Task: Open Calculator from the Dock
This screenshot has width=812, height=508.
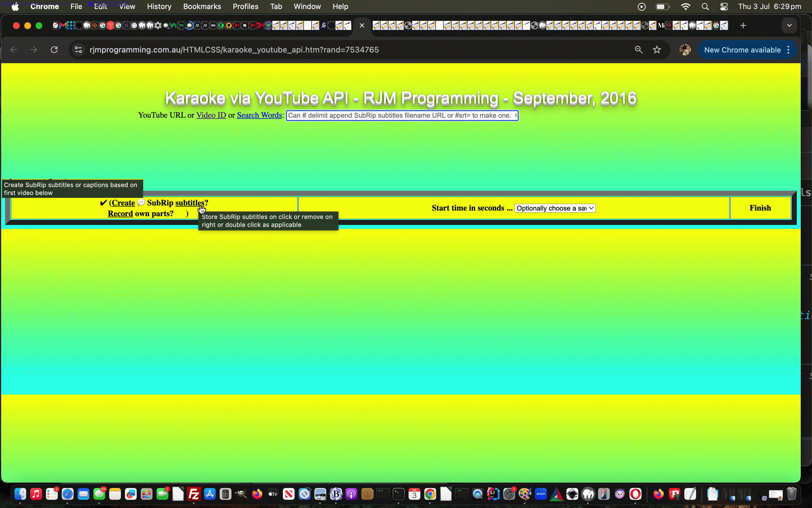Action: [x=226, y=494]
